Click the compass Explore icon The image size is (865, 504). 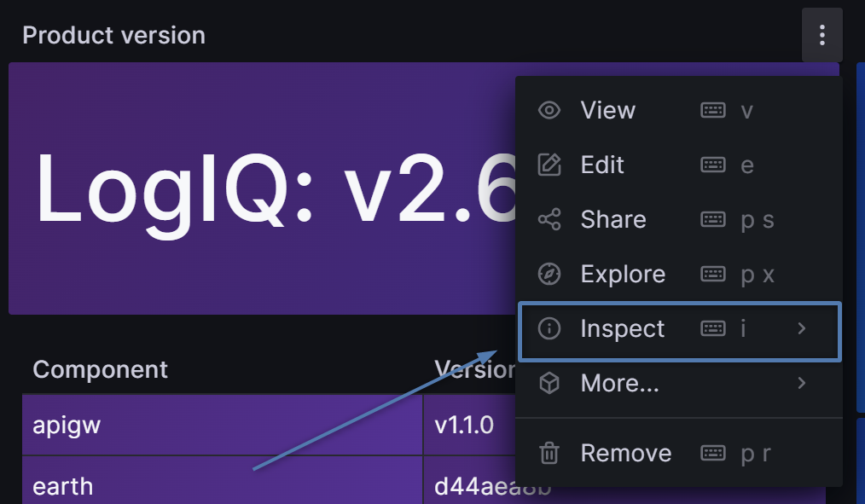[549, 274]
